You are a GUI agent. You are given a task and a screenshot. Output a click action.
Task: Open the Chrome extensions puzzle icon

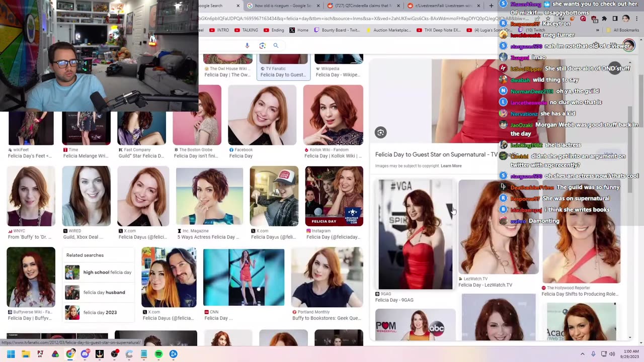tap(604, 19)
